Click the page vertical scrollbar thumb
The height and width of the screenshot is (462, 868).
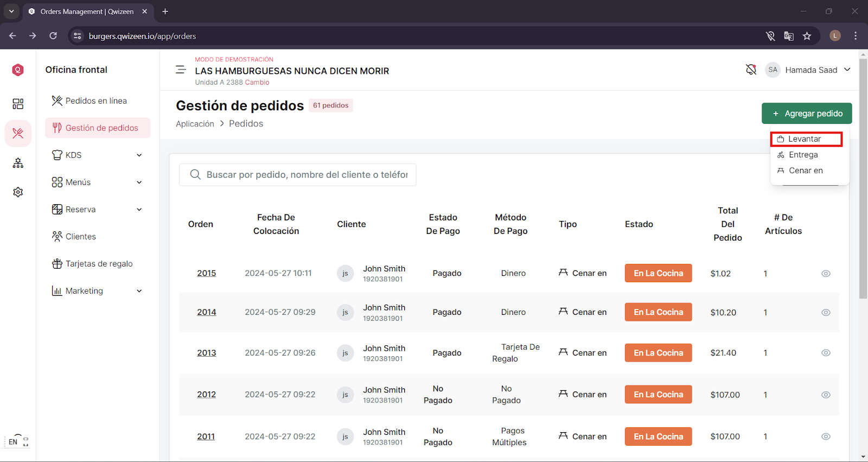pos(863,179)
